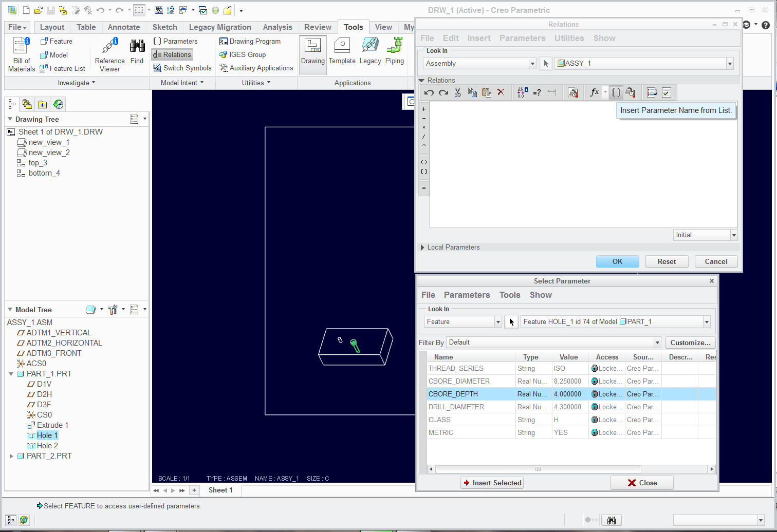Image resolution: width=777 pixels, height=532 pixels.
Task: Click the Parameters command in Model Intent group
Action: [175, 41]
